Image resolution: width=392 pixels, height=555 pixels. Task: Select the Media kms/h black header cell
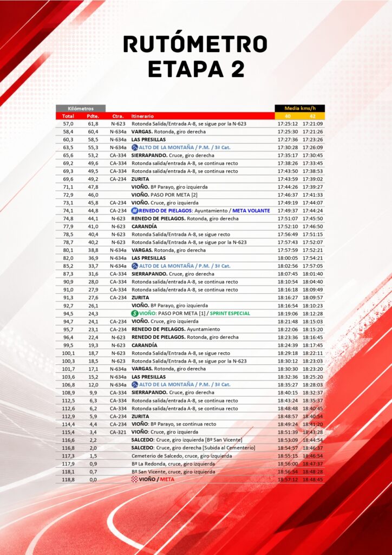coord(300,108)
